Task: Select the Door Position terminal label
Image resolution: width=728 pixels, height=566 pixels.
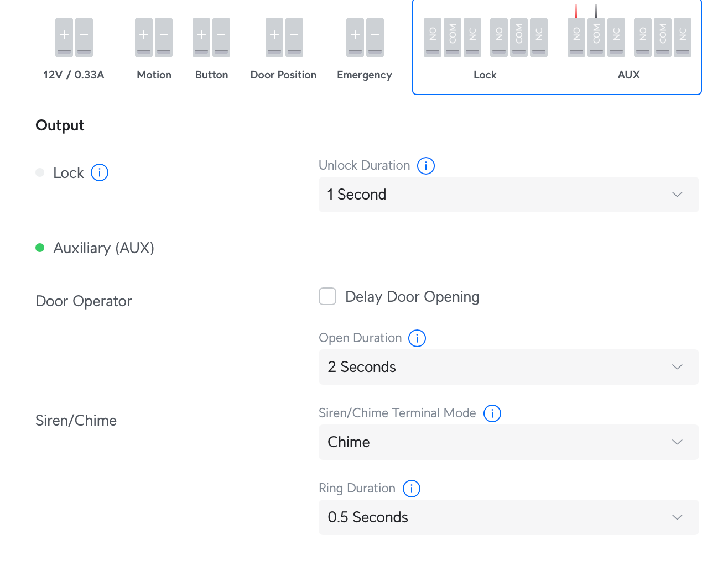Action: point(283,75)
